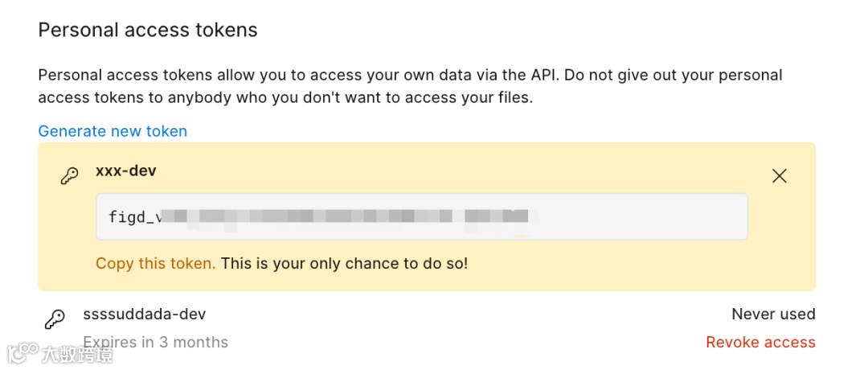Click the Copy this token link

[155, 263]
